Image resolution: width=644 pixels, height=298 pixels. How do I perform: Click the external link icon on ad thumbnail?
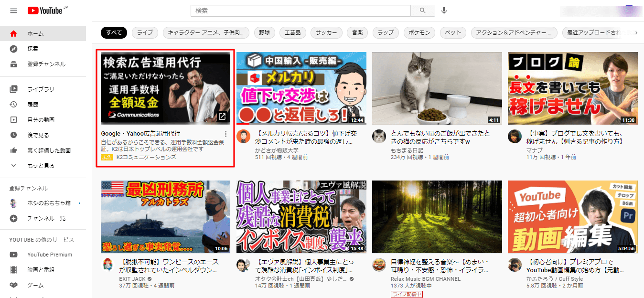(222, 116)
